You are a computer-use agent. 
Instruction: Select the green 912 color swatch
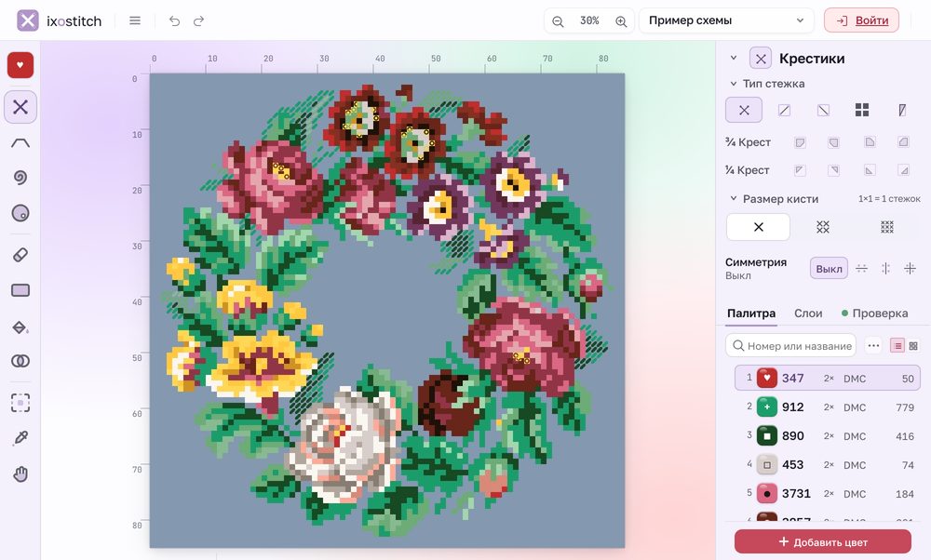(x=767, y=407)
